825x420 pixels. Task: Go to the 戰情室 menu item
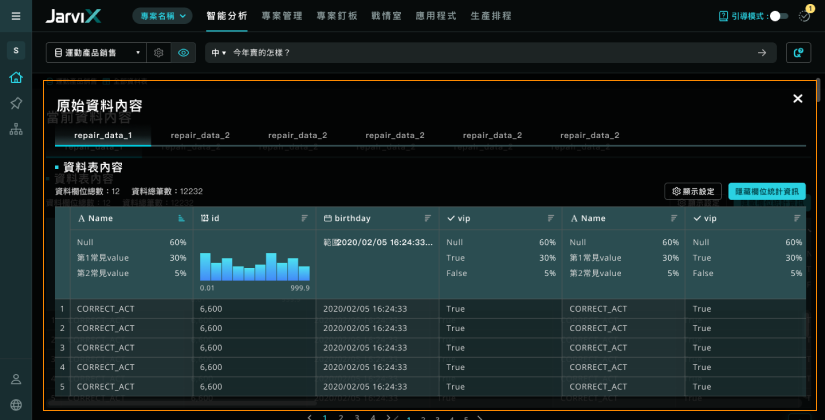(x=386, y=16)
